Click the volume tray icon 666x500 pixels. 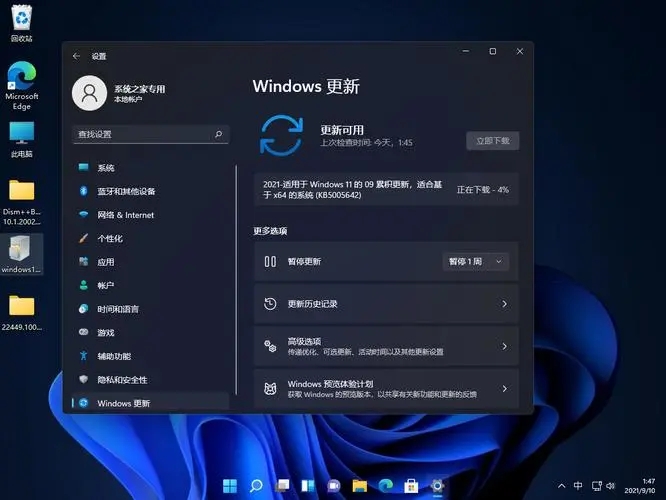[611, 486]
